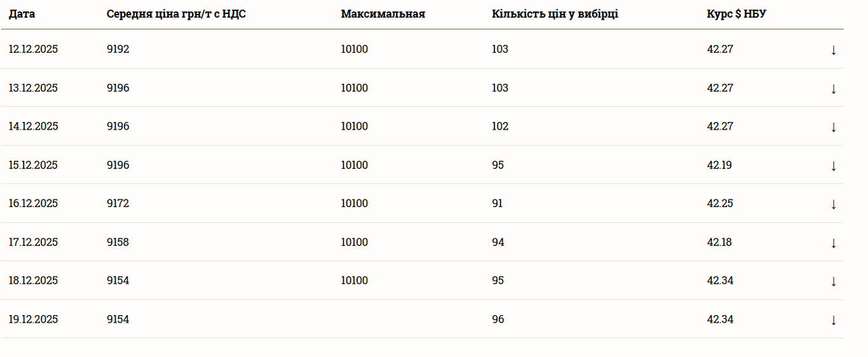
Task: Click the down arrow for 19.12.2025
Action: [x=834, y=320]
